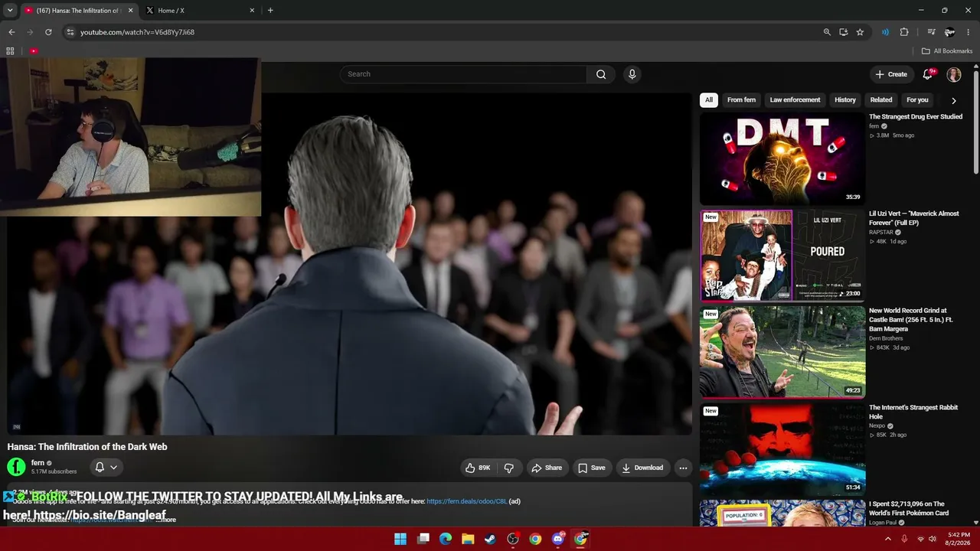
Task: Open the YouTube bookmark shortcut
Action: pyautogui.click(x=34, y=51)
